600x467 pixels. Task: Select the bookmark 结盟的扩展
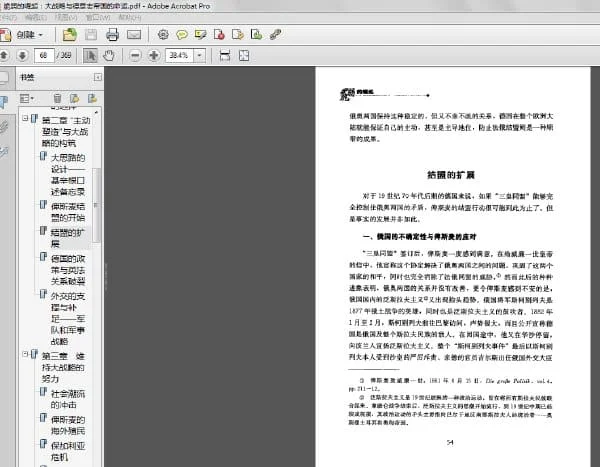[x=68, y=238]
